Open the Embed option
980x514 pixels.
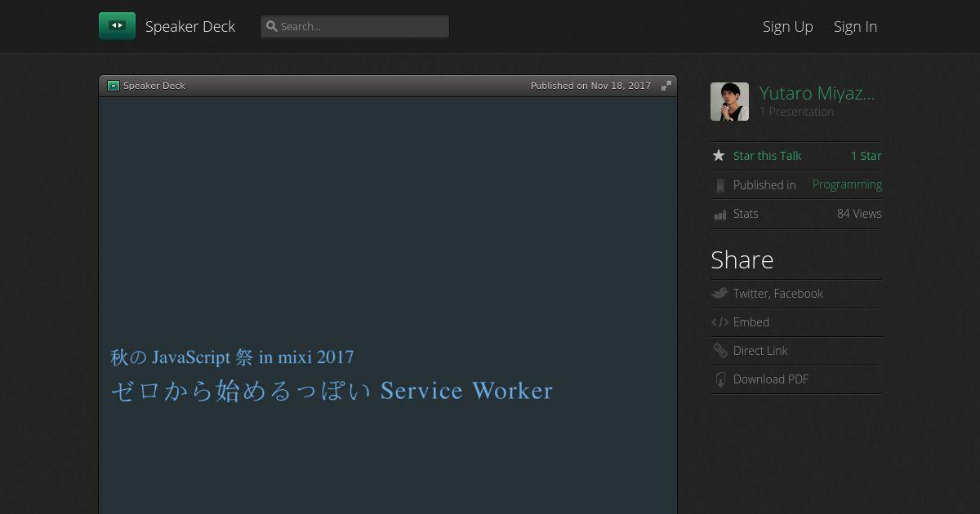(751, 322)
